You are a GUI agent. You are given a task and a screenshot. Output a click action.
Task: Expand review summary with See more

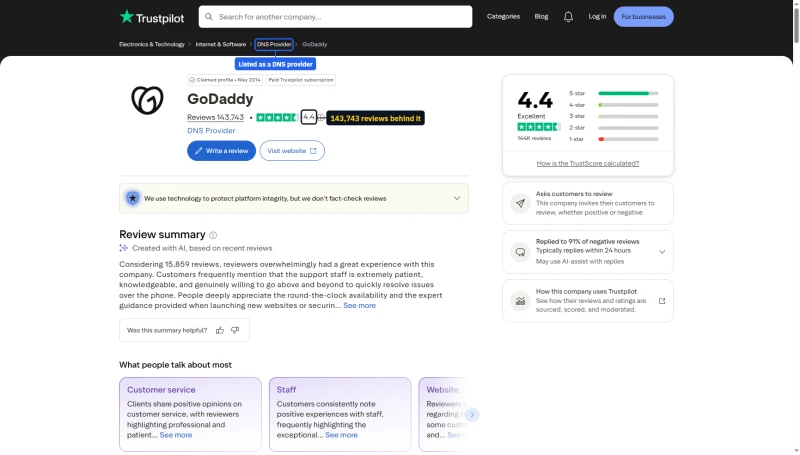point(359,306)
